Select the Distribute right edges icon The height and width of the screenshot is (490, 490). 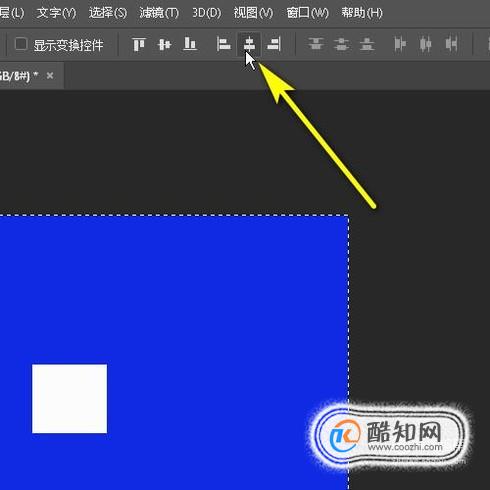[x=451, y=44]
